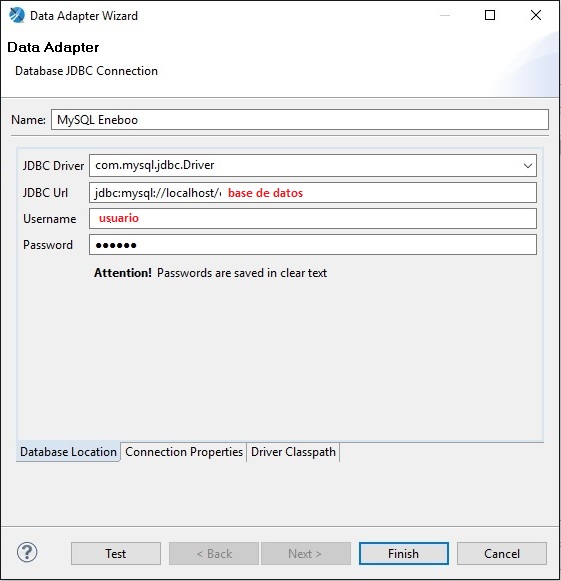The height and width of the screenshot is (581, 561).
Task: Click the 'Password' label
Action: click(48, 245)
